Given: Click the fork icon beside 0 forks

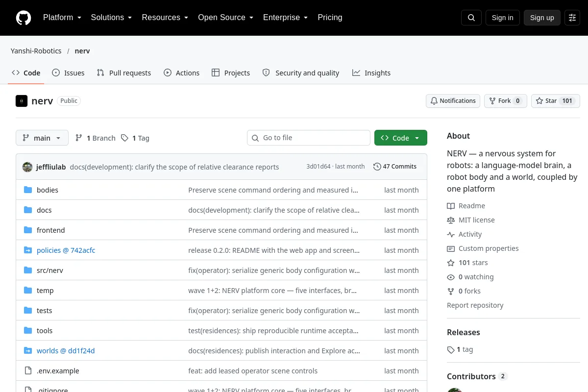Looking at the screenshot, I should pos(451,291).
